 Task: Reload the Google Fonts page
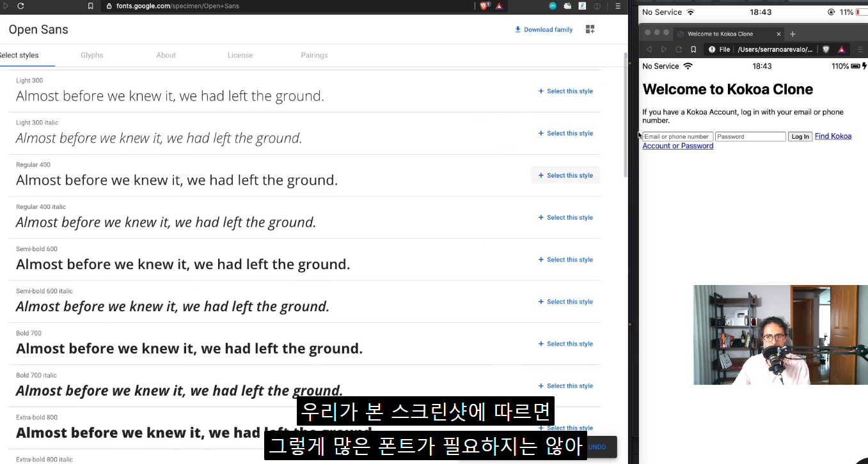(x=20, y=6)
